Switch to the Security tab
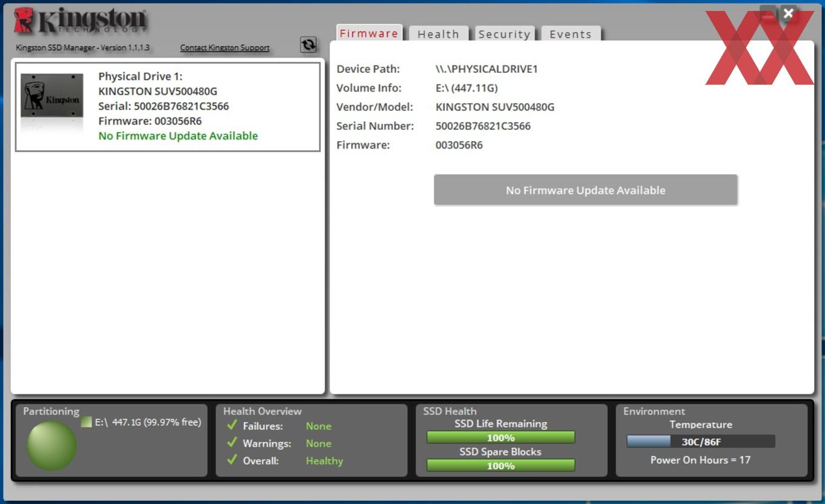 point(504,34)
